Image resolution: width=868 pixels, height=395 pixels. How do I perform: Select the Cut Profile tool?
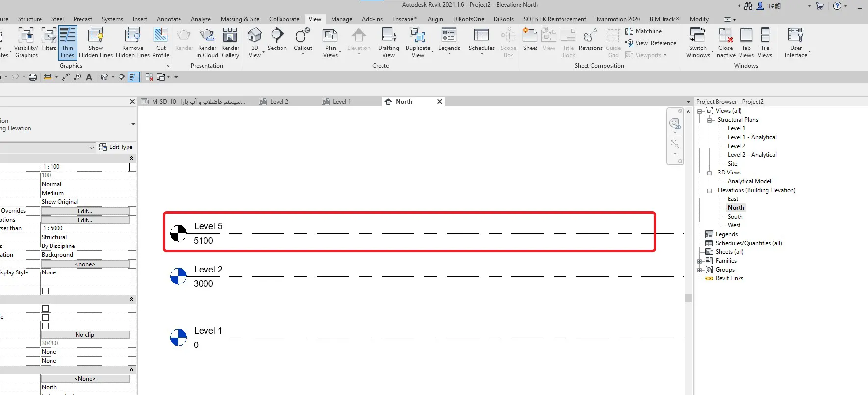click(x=161, y=43)
